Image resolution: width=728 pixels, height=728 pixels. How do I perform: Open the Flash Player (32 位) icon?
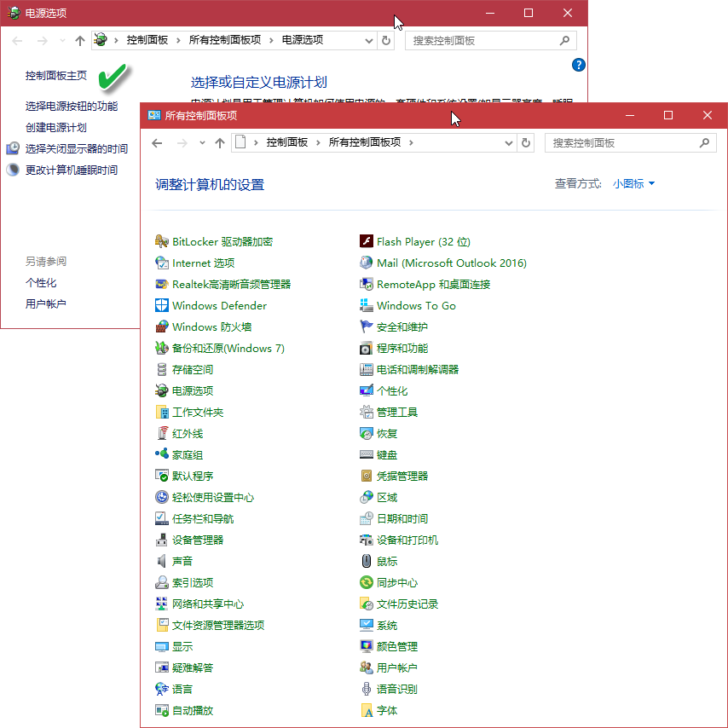click(x=367, y=241)
